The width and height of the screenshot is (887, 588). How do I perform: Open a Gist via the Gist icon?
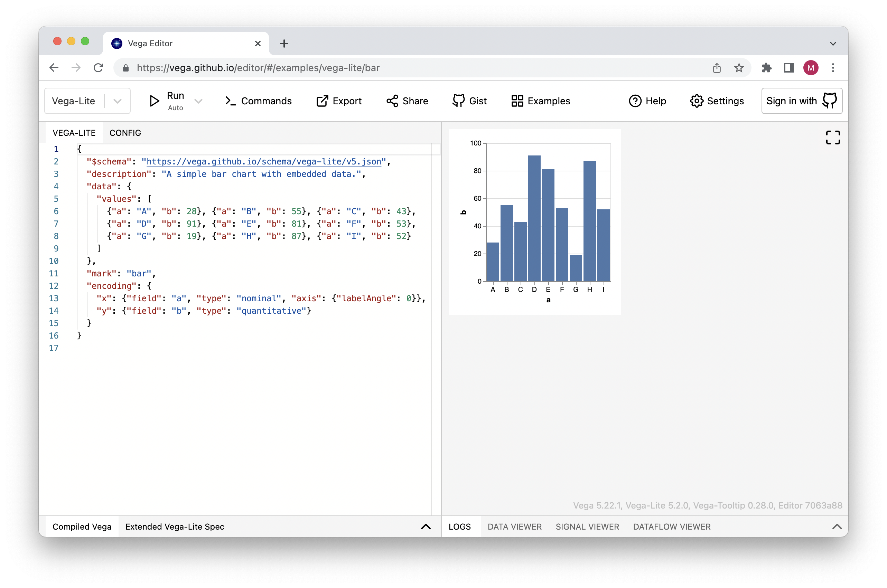click(x=469, y=101)
